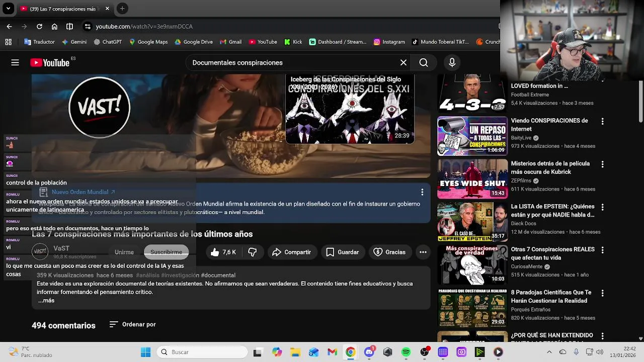Viewport: 644px width, 362px height.
Task: Open VaST channel avatar
Action: tap(40, 251)
